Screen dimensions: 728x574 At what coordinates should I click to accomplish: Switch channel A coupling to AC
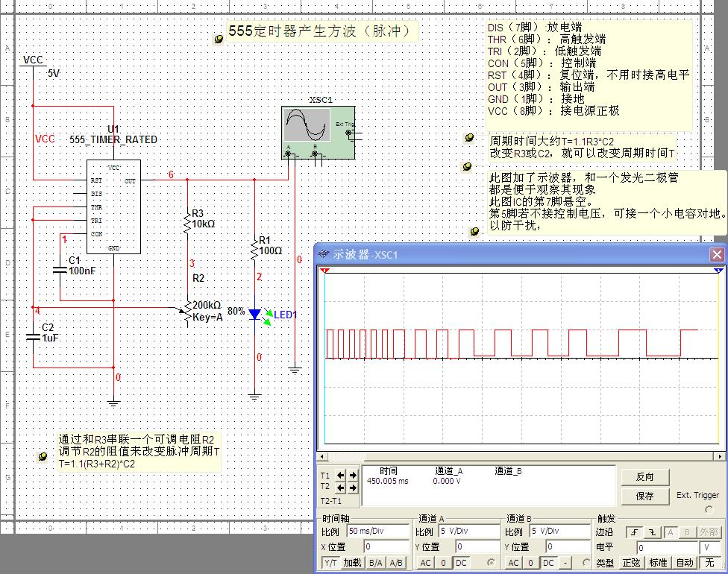click(424, 563)
